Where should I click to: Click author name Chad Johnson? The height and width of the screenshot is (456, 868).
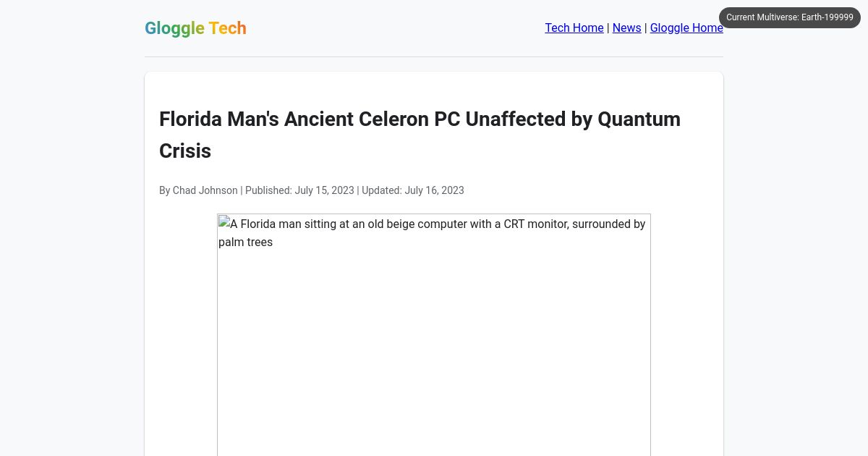205,190
